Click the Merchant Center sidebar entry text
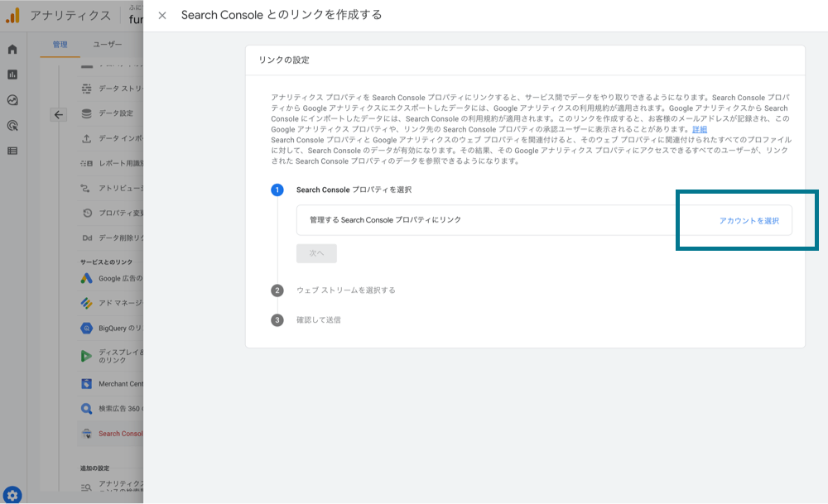The width and height of the screenshot is (828, 504). pyautogui.click(x=121, y=384)
